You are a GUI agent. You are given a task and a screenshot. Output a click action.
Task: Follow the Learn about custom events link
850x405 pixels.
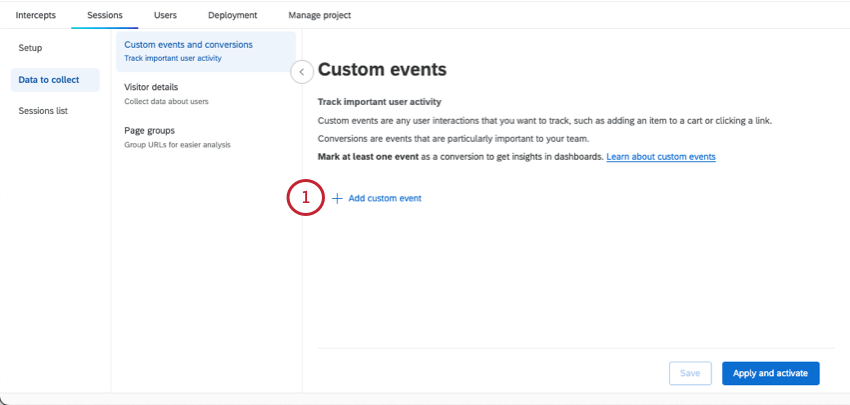661,157
